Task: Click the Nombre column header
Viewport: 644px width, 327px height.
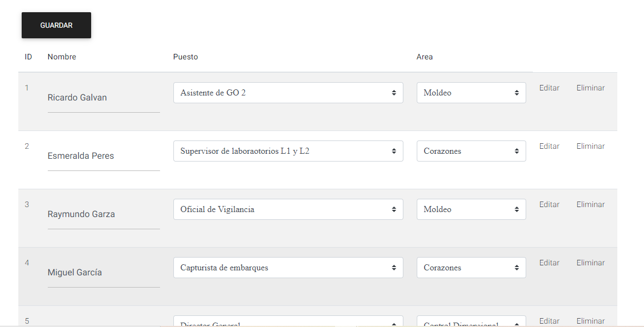Action: (62, 57)
